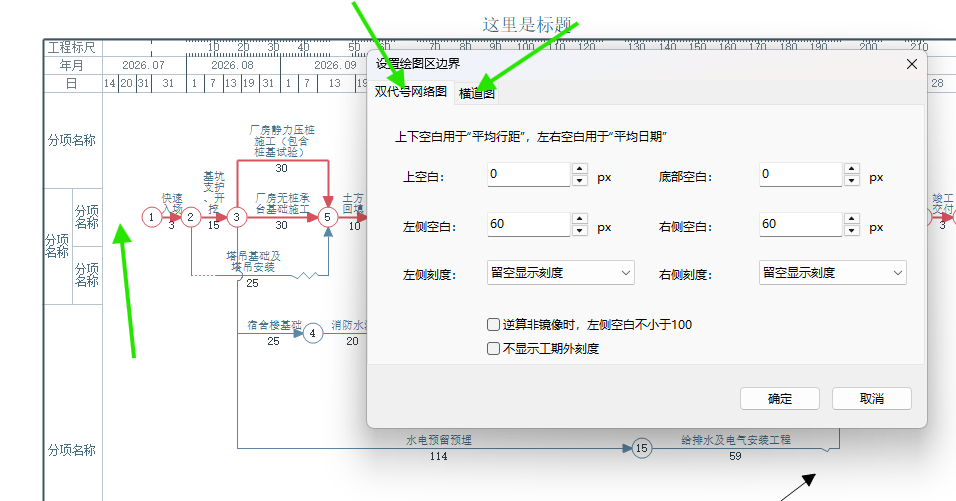Click the 右侧空白 input field
The image size is (956, 501).
(x=801, y=224)
